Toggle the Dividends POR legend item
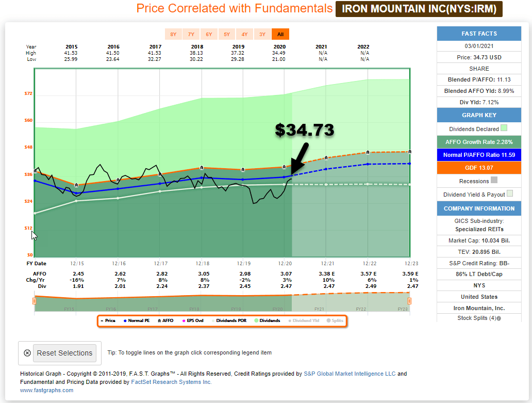 (229, 320)
